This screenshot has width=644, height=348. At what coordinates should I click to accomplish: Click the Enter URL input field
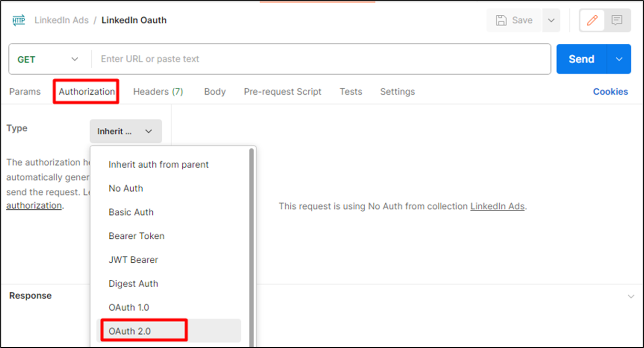(x=321, y=59)
